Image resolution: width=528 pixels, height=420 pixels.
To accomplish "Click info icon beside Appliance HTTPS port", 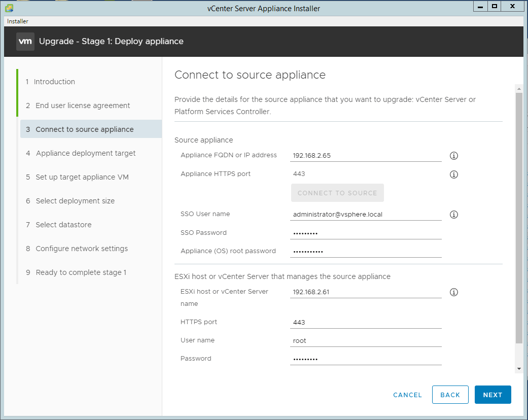I will [453, 174].
